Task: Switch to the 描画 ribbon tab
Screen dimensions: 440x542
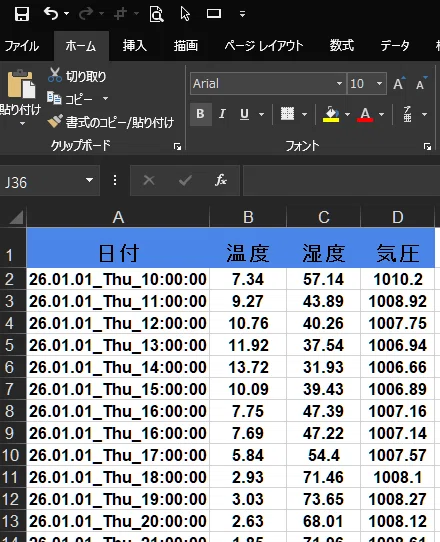Action: 186,46
